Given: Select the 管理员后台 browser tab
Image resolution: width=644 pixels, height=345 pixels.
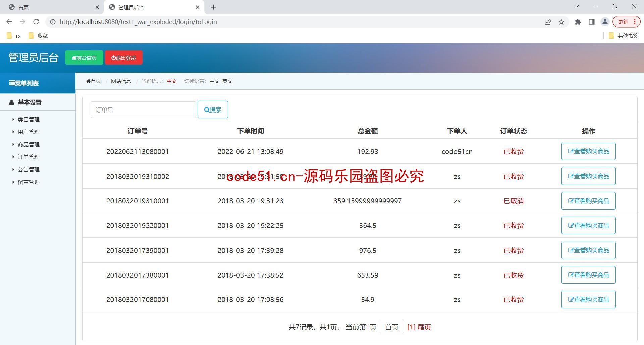Looking at the screenshot, I should [154, 7].
